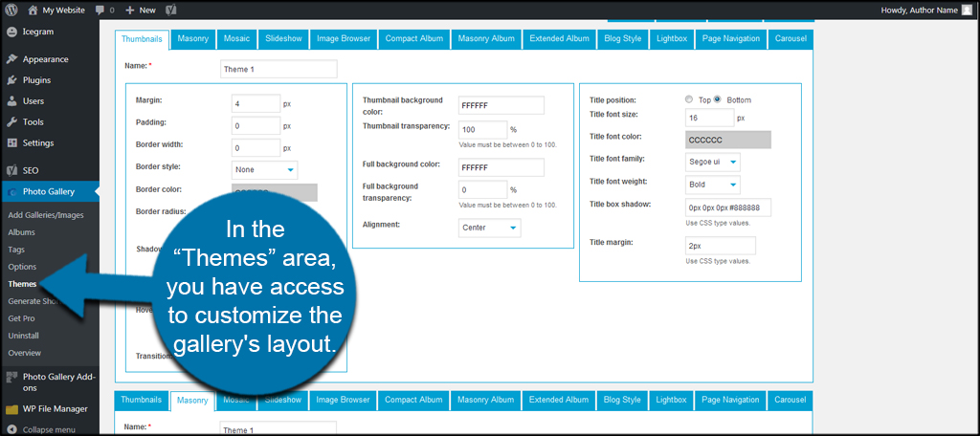The height and width of the screenshot is (436, 980).
Task: Open the WordPress logo menu
Action: (x=11, y=10)
